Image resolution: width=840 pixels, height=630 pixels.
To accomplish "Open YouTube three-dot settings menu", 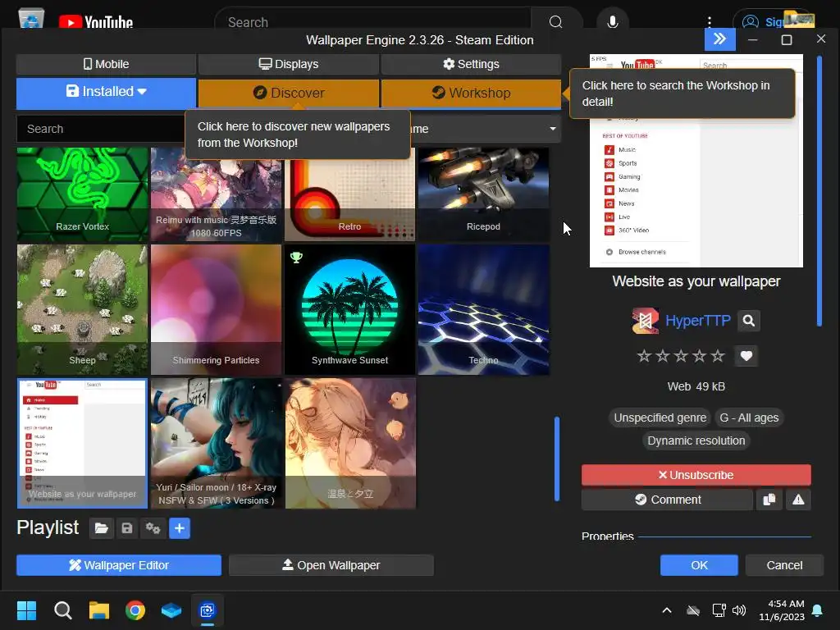I will [x=710, y=21].
